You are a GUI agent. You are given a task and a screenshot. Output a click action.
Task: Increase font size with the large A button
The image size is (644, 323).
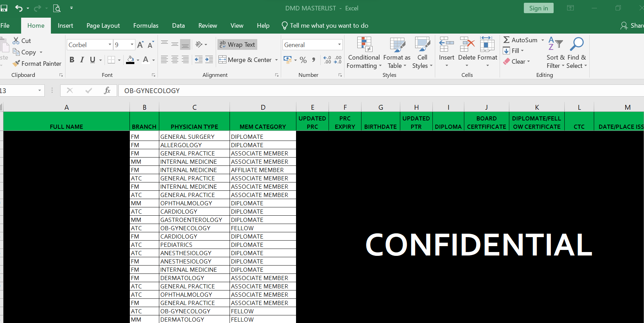click(140, 45)
